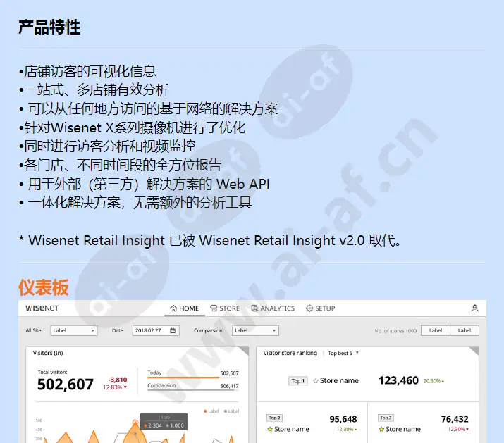Click the 产品特性 heading
Screen dimensions: 504x443
49,27
